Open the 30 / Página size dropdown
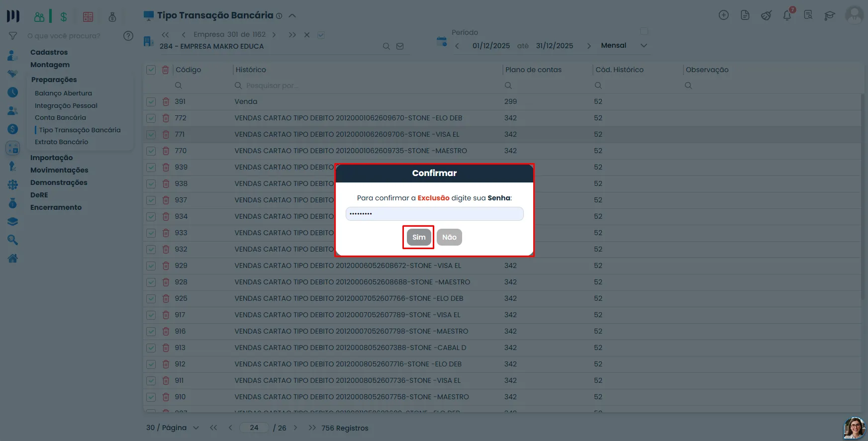The height and width of the screenshot is (441, 868). pyautogui.click(x=173, y=428)
